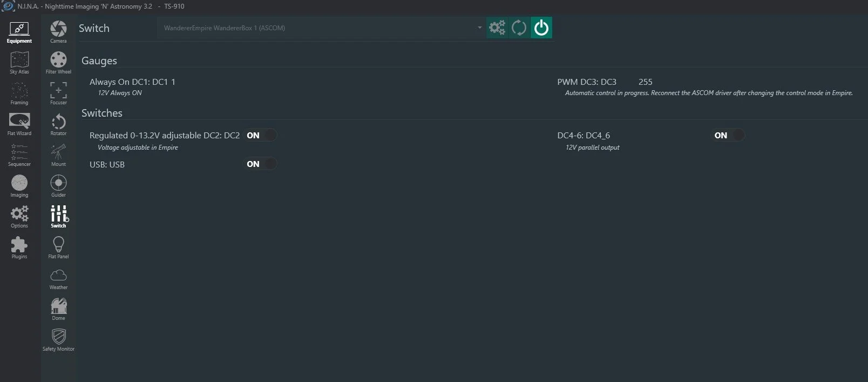Open the Rotator equipment page

tap(58, 124)
